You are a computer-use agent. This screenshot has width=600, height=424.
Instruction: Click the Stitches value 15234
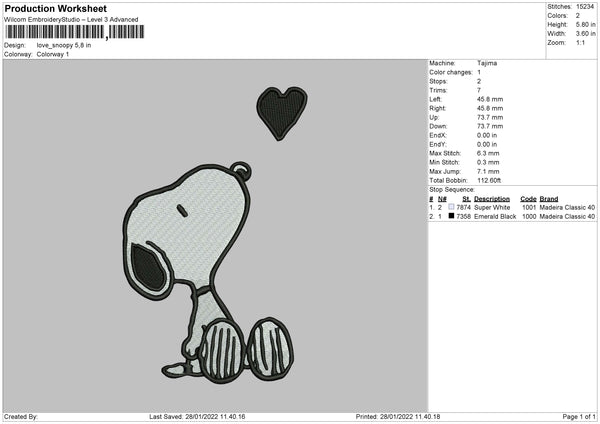(x=585, y=7)
